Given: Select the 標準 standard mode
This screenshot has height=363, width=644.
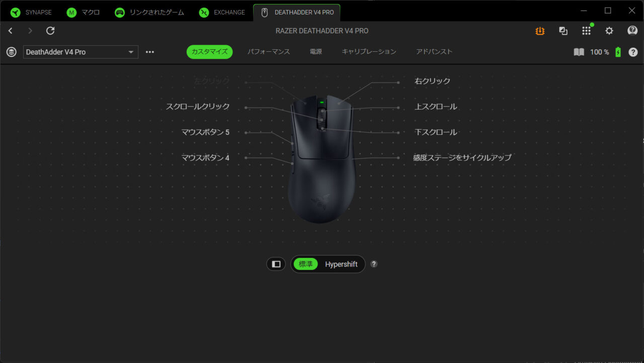Looking at the screenshot, I should tap(306, 264).
